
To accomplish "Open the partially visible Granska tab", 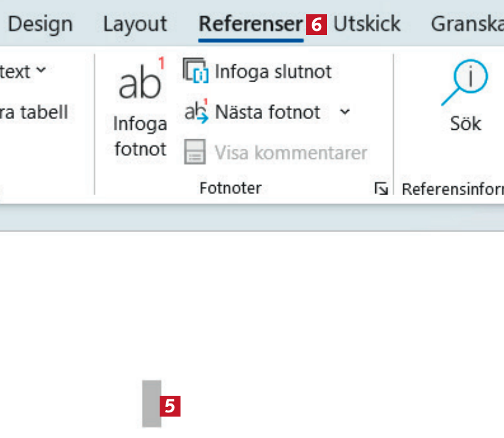I will [467, 24].
